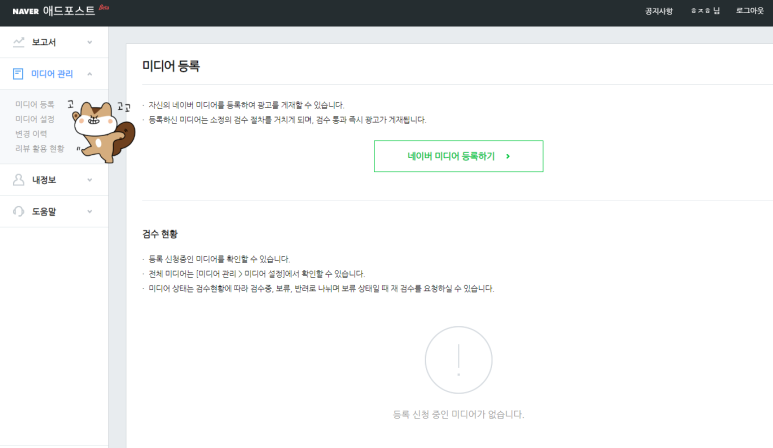This screenshot has width=773, height=448.
Task: Click 로그아웃 to log out
Action: pos(749,11)
